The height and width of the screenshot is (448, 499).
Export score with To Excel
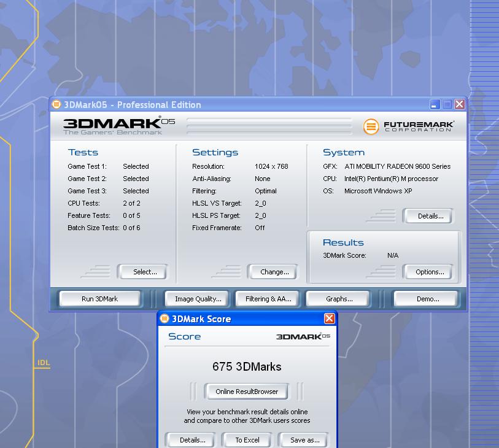[x=247, y=440]
